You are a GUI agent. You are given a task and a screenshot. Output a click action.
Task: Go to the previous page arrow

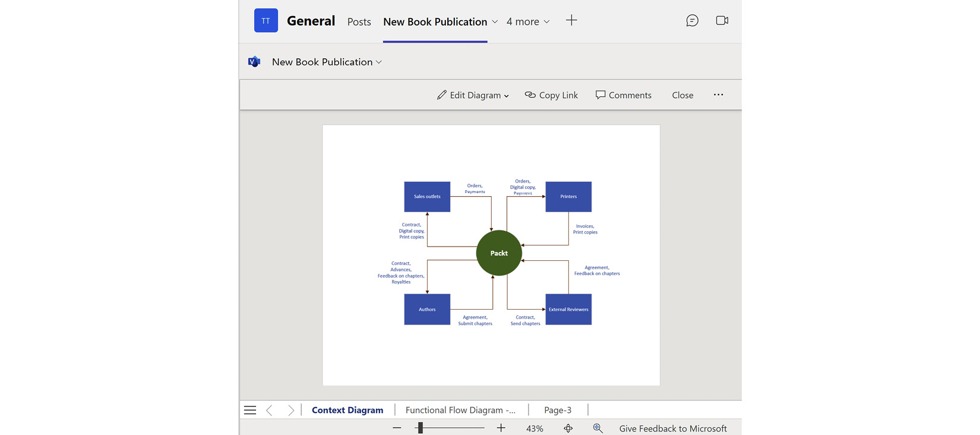pyautogui.click(x=270, y=410)
